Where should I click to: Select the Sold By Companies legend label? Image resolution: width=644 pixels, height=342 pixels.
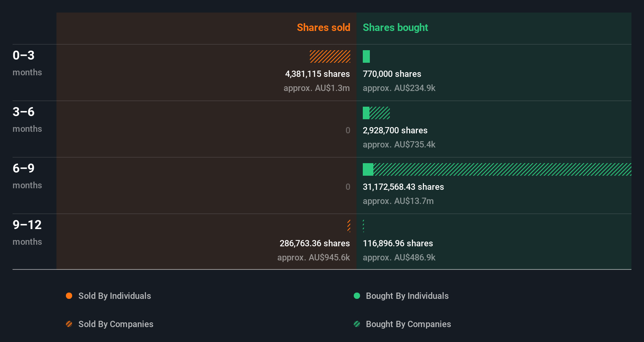coord(116,324)
